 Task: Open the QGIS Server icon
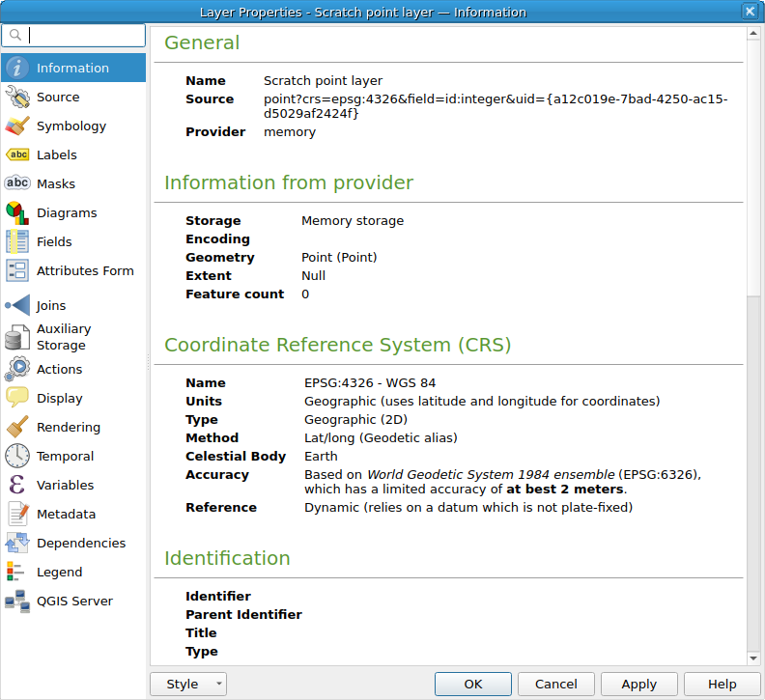coord(17,601)
